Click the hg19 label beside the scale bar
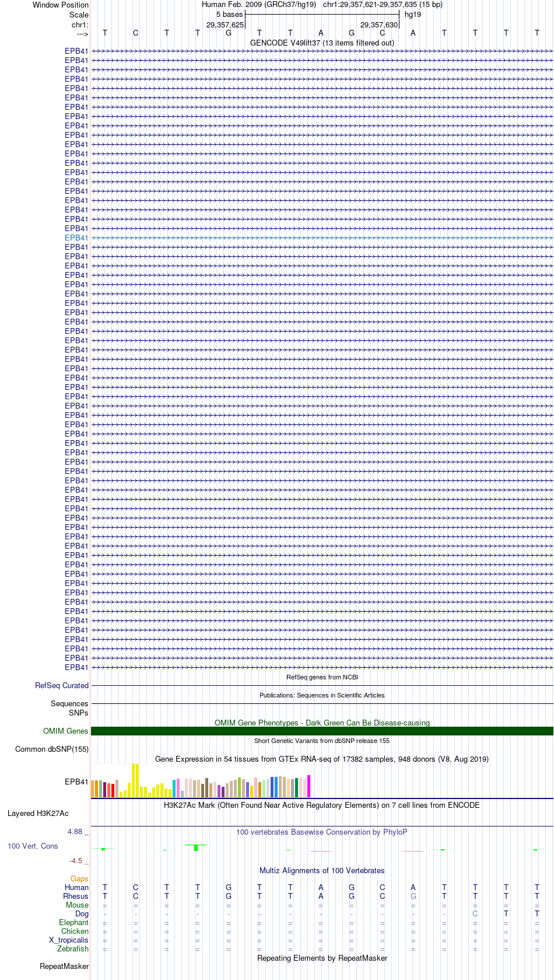The height and width of the screenshot is (980, 554). click(x=413, y=15)
